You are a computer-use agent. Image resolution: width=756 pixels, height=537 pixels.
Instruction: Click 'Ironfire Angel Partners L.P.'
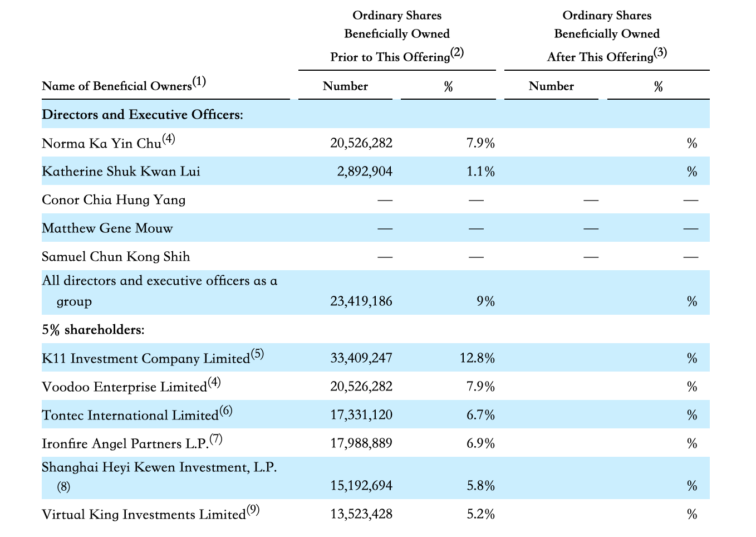[125, 443]
